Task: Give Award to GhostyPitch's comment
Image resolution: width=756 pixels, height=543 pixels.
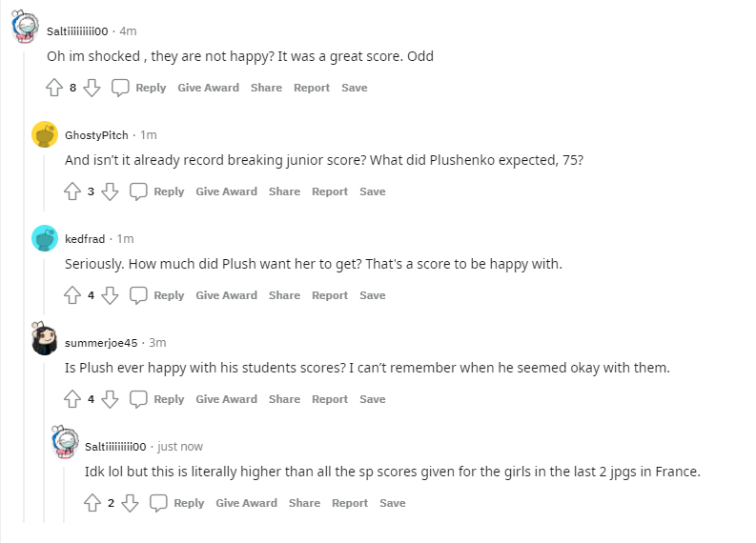Action: coord(226,191)
